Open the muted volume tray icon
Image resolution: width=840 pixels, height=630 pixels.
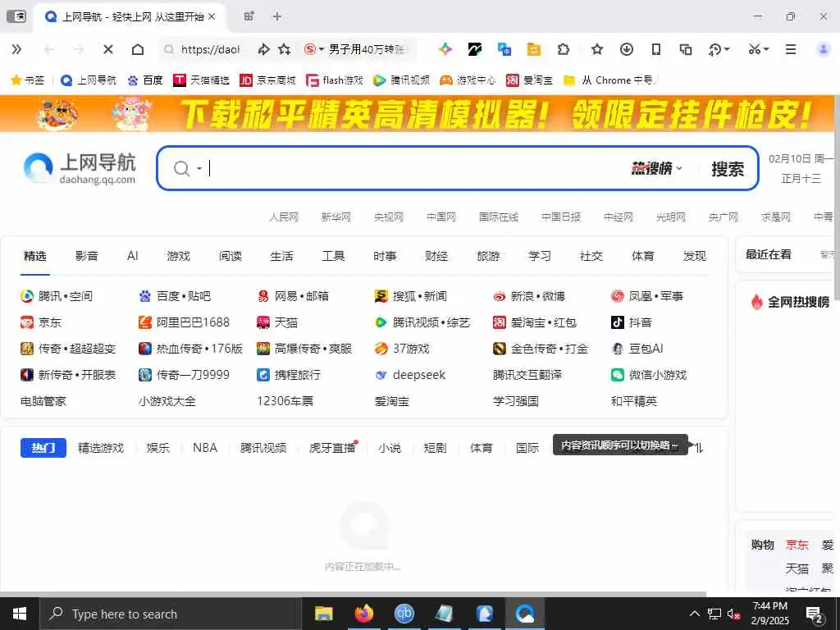click(733, 614)
